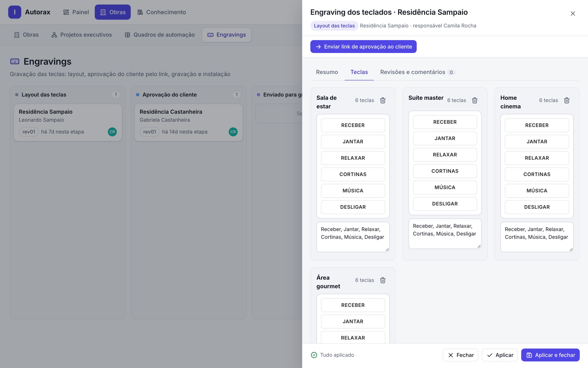Viewport: 588px width, 368px height.
Task: Delete the Sala de estar keypad
Action: point(382,100)
